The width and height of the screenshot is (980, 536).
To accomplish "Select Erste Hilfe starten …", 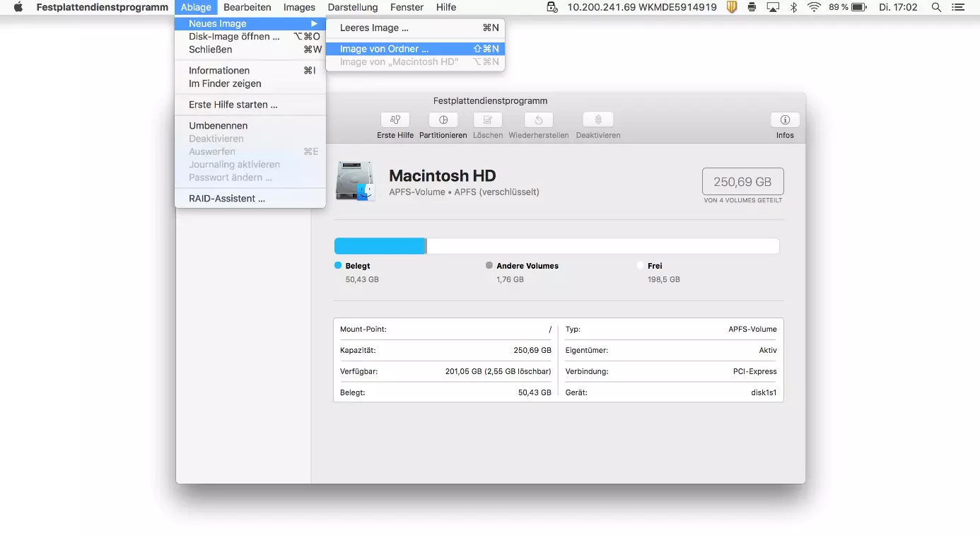I will [250, 105].
